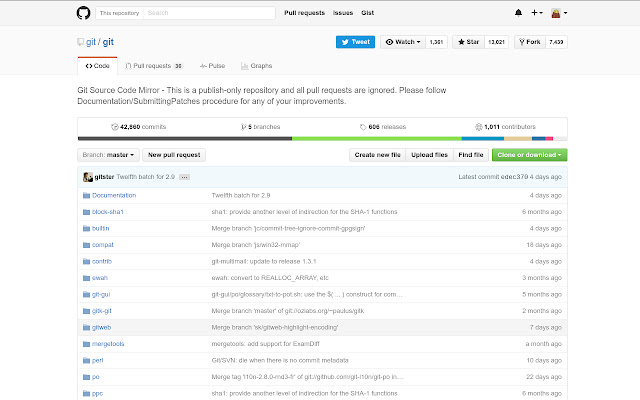Screen dimensions: 640x400
Task: Open the notifications bell icon
Action: (x=518, y=13)
